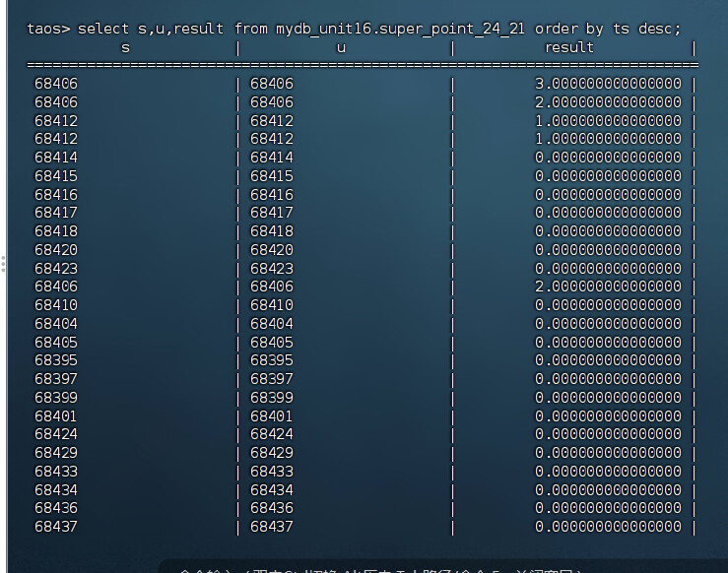
Task: Click 68415 in the u column
Action: (272, 176)
